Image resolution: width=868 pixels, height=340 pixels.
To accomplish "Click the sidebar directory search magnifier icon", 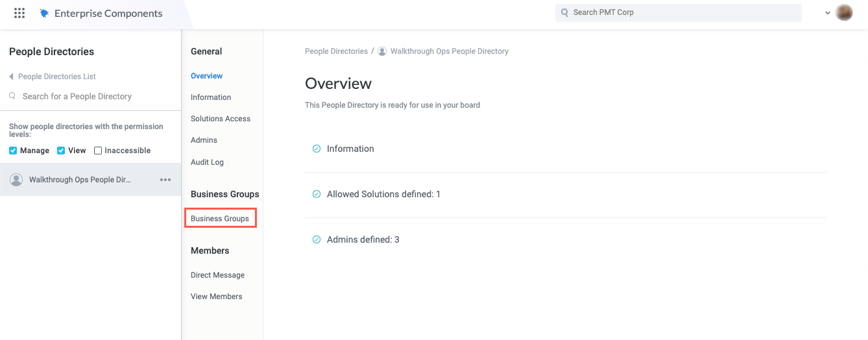I will coord(12,96).
